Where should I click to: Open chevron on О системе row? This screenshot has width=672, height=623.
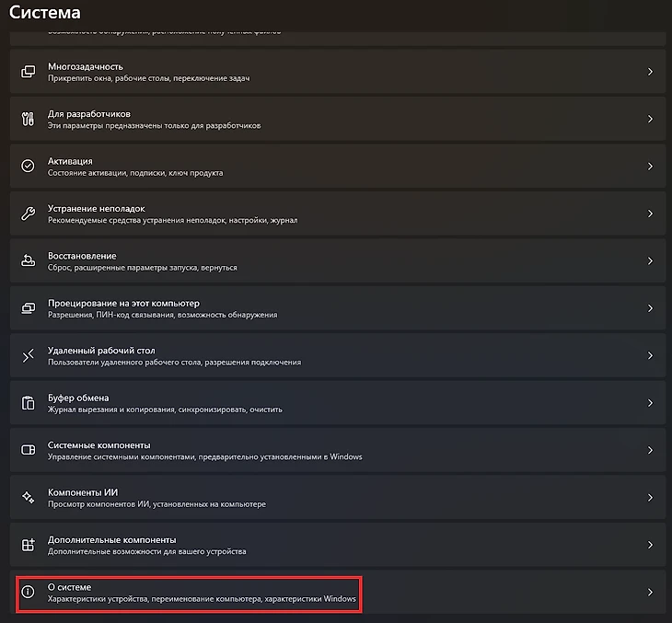tap(650, 592)
